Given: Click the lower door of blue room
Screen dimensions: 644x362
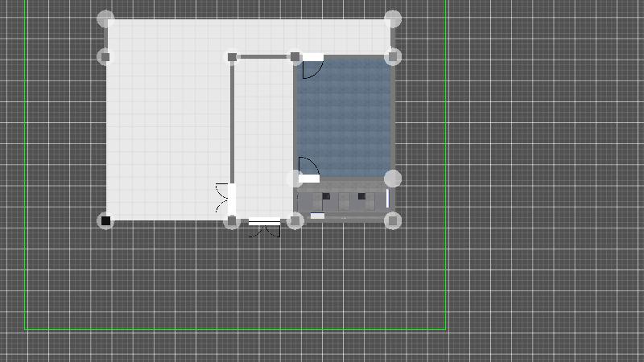Looking at the screenshot, I should click(x=309, y=170).
